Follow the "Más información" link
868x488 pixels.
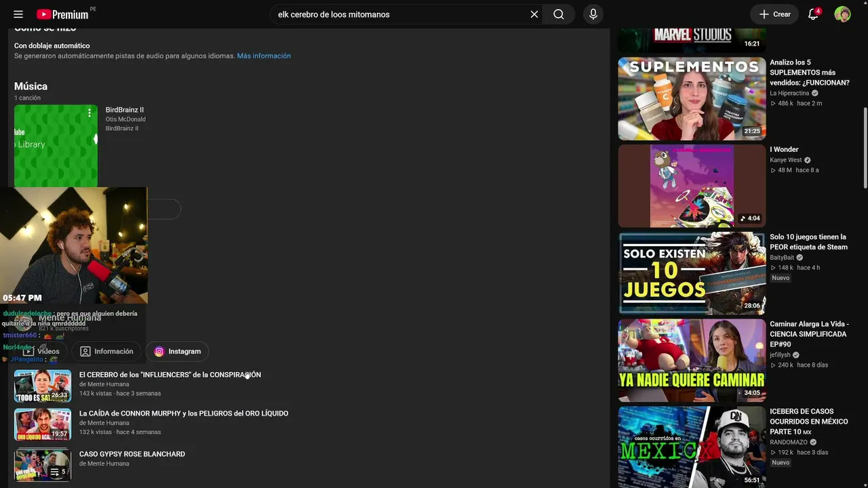tap(264, 56)
